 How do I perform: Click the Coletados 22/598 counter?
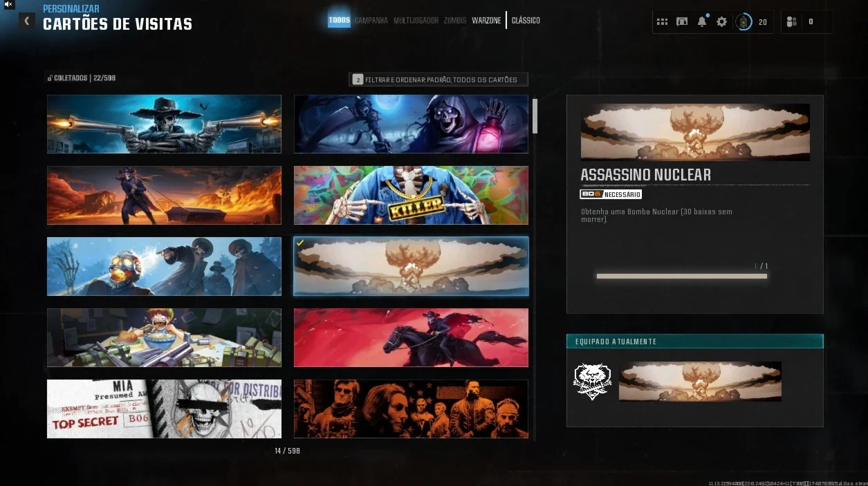(x=85, y=78)
